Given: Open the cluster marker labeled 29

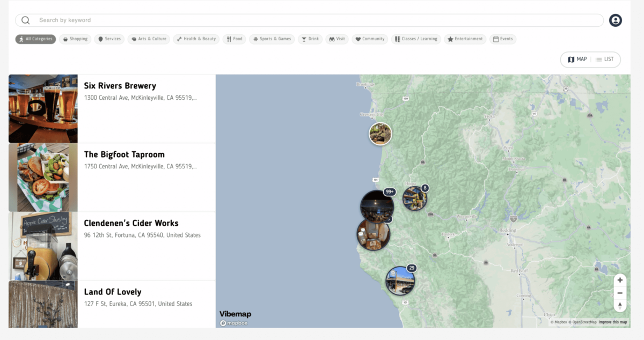Looking at the screenshot, I should coord(400,281).
